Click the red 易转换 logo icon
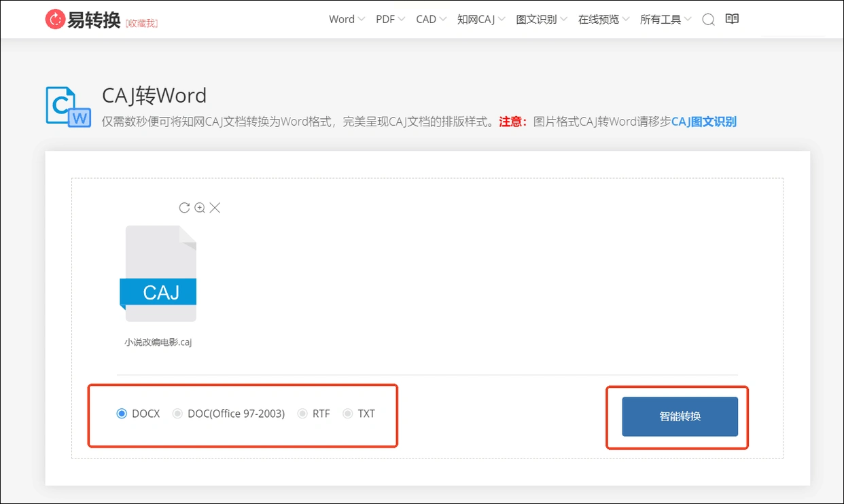 pyautogui.click(x=54, y=20)
